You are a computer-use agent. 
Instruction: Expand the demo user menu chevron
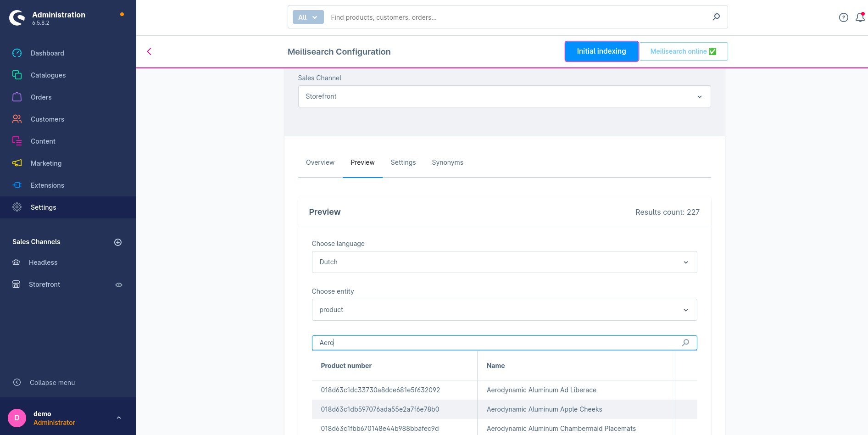(119, 418)
